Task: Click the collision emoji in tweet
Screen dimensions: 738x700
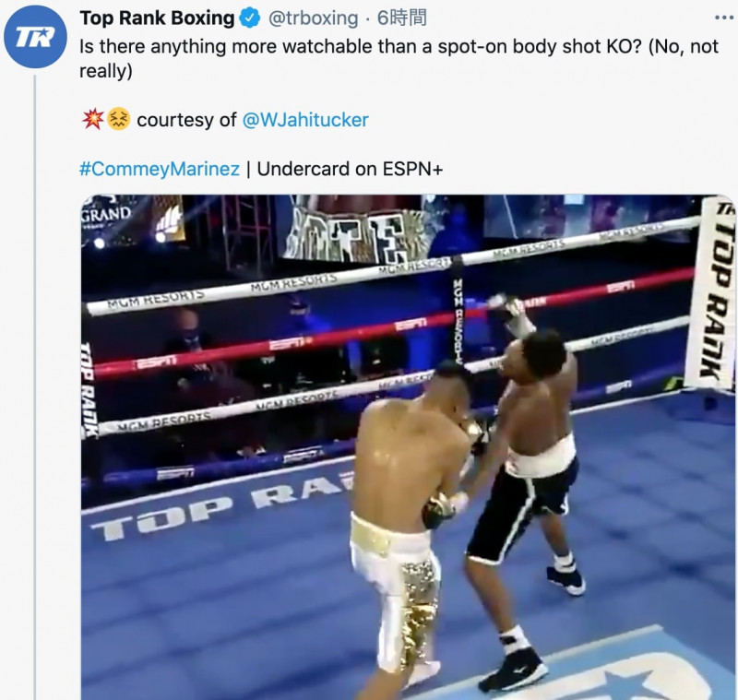Action: coord(92,119)
